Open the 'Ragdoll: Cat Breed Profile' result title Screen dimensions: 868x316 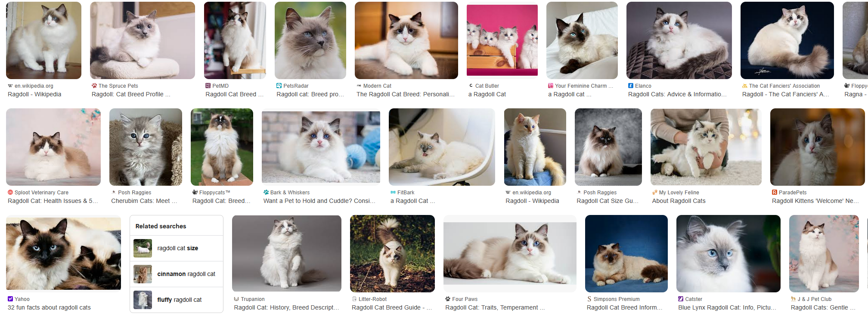coord(131,94)
